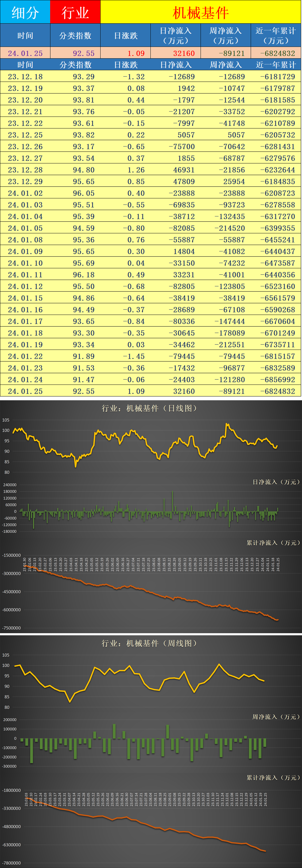Click the blue 细分 header cell
The image size is (302, 868).
pos(25,13)
